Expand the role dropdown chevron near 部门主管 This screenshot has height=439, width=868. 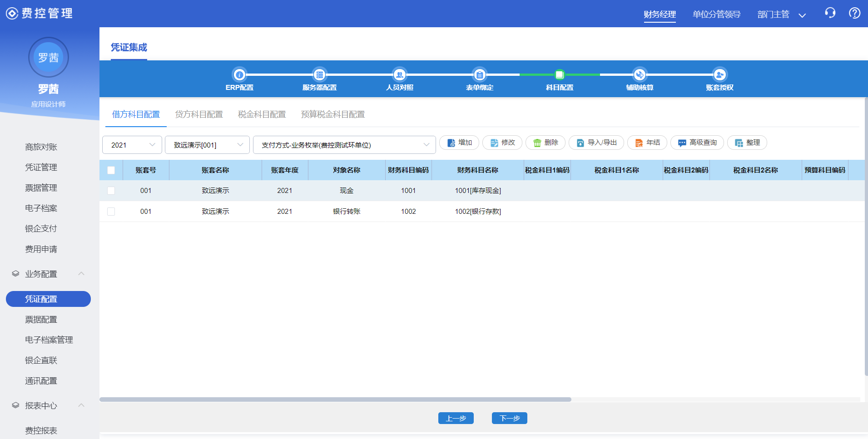click(802, 15)
